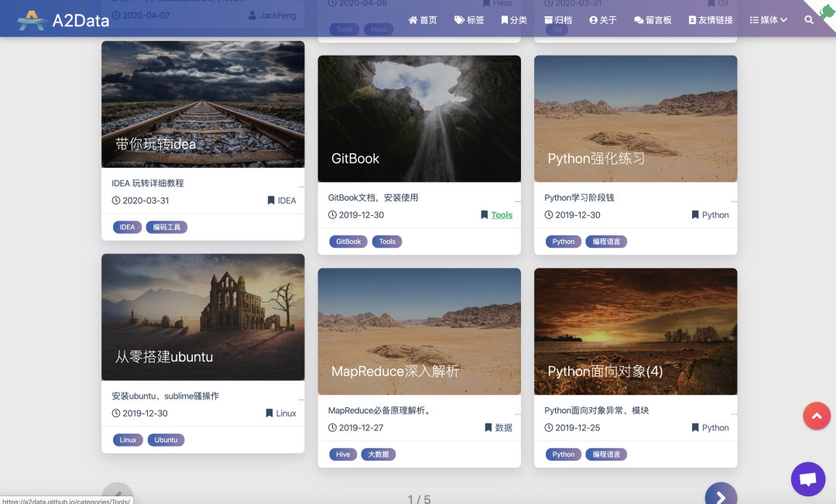Select the Ubuntu tag pill
Screen dimensions: 836x504
click(x=166, y=440)
